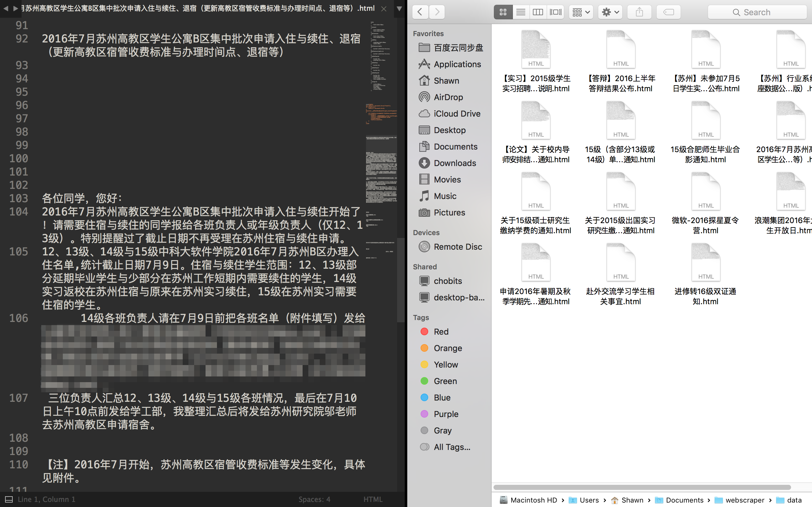Toggle the currently active icon view button

tap(503, 12)
